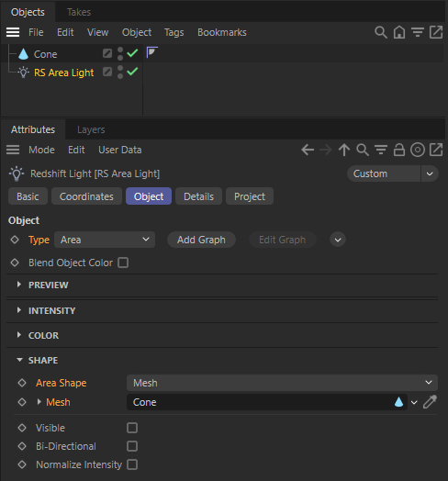Viewport: 448px width, 481px height.
Task: Tick the Blend Object Color checkbox
Action: pyautogui.click(x=123, y=263)
